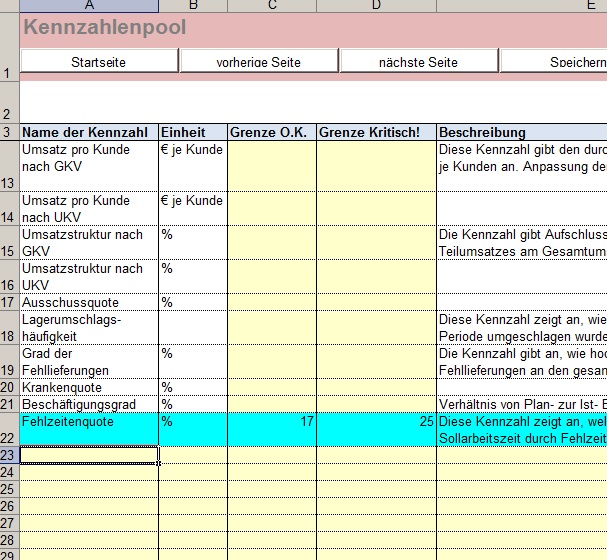Go to vorherige Seite
This screenshot has width=607, height=560.
point(258,62)
